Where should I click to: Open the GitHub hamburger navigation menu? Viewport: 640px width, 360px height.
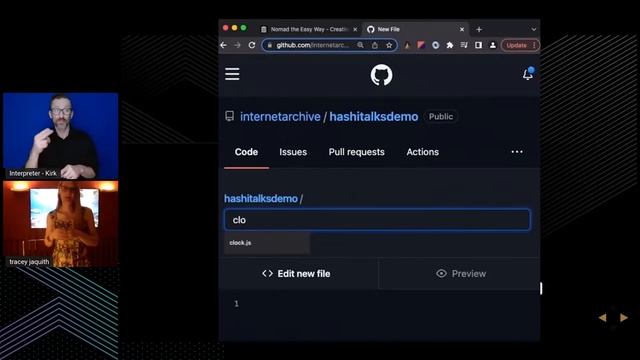[x=232, y=74]
